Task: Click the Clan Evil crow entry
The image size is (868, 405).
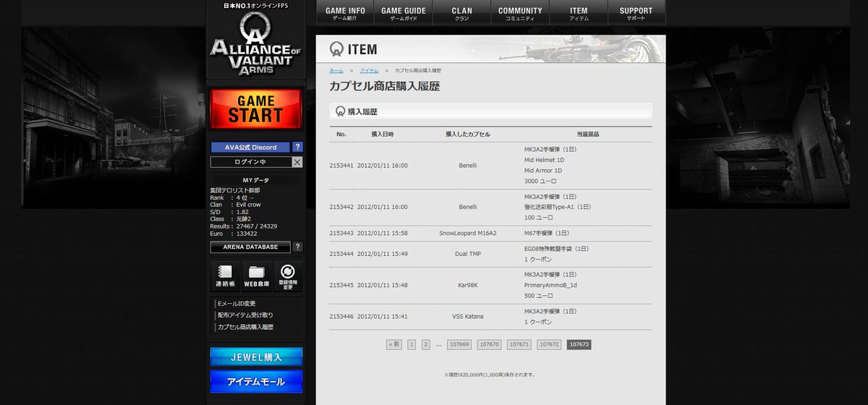Action: tap(236, 205)
